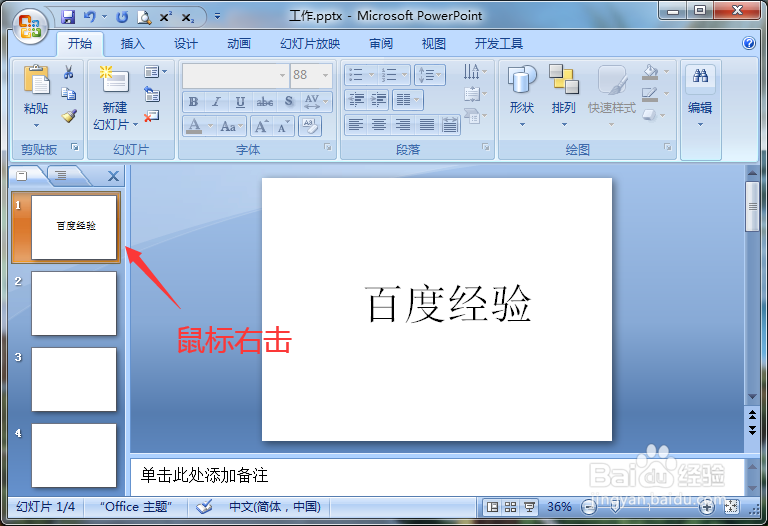Save the presentation using Quick Access toolbar

(68, 17)
